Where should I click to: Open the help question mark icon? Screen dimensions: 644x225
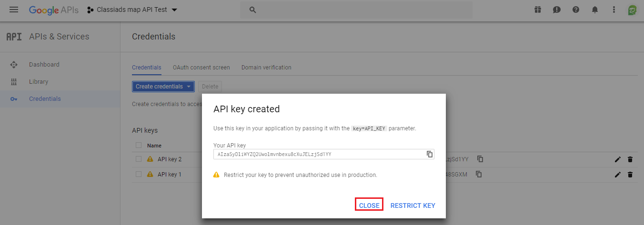click(576, 10)
